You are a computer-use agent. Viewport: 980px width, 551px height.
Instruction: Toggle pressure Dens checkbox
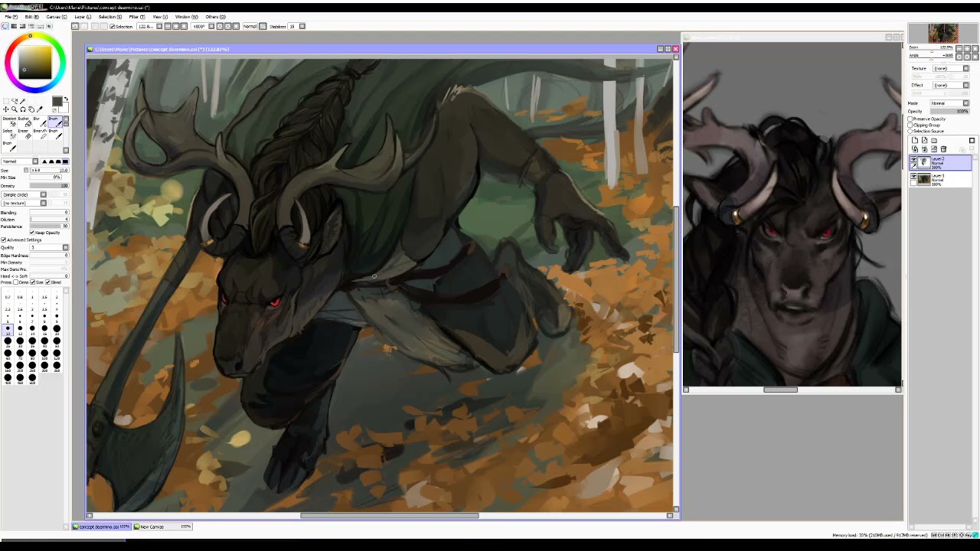pos(16,282)
